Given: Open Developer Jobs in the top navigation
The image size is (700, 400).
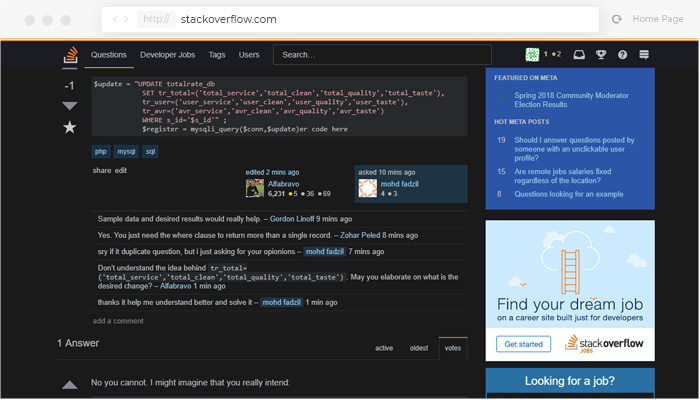Looking at the screenshot, I should click(x=167, y=54).
